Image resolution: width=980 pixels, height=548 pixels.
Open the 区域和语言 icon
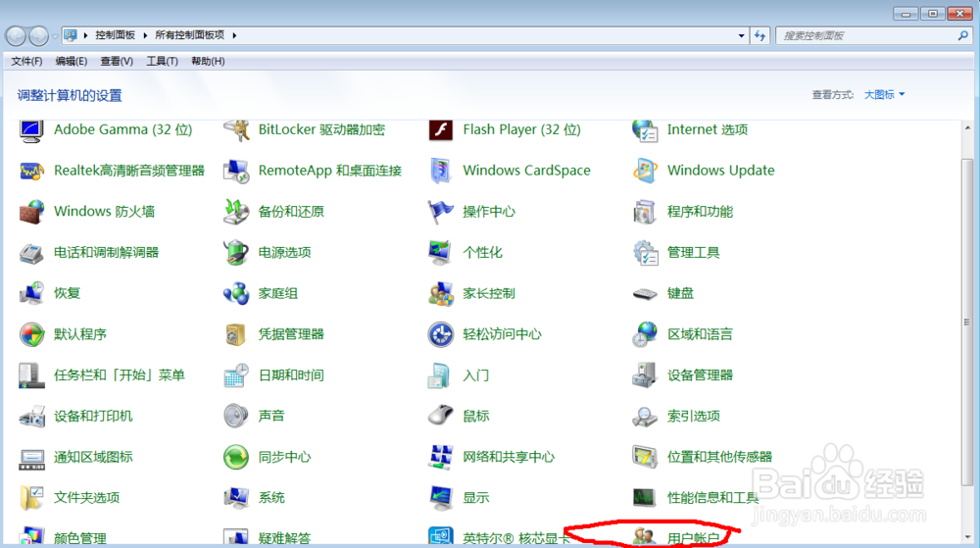(x=645, y=334)
